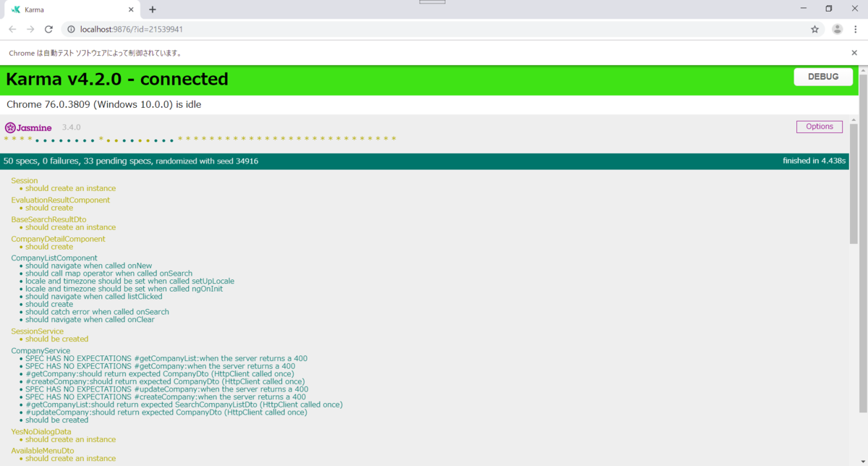Click 'should navigate when called listClicked' spec
The height and width of the screenshot is (466, 868).
pyautogui.click(x=94, y=297)
